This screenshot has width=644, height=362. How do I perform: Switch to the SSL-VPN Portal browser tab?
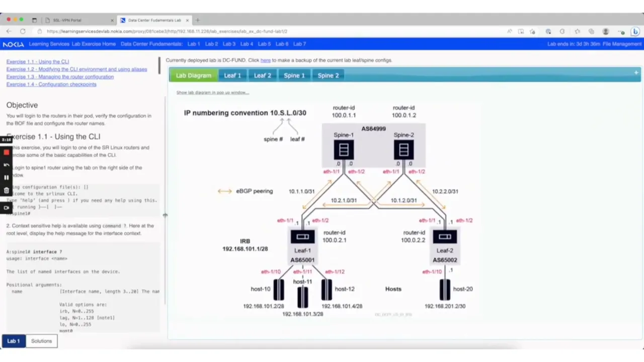tap(78, 20)
